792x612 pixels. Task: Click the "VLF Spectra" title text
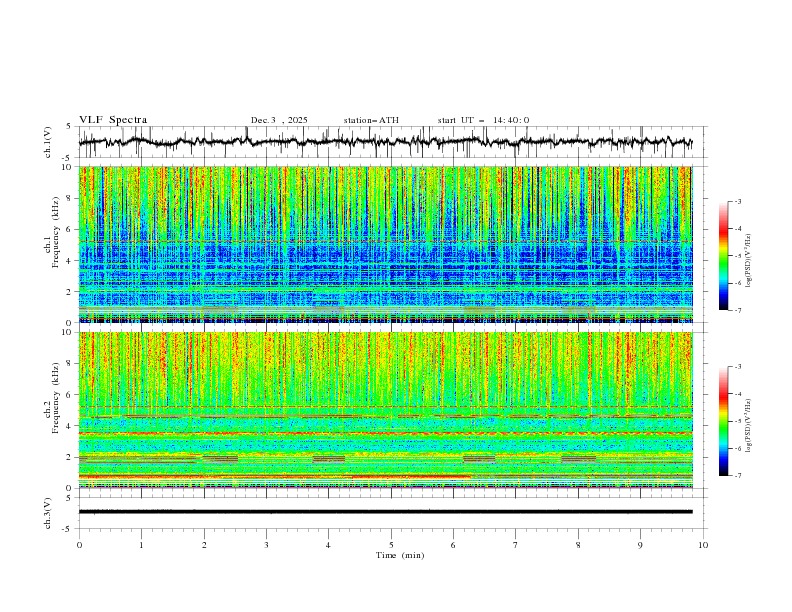click(113, 120)
